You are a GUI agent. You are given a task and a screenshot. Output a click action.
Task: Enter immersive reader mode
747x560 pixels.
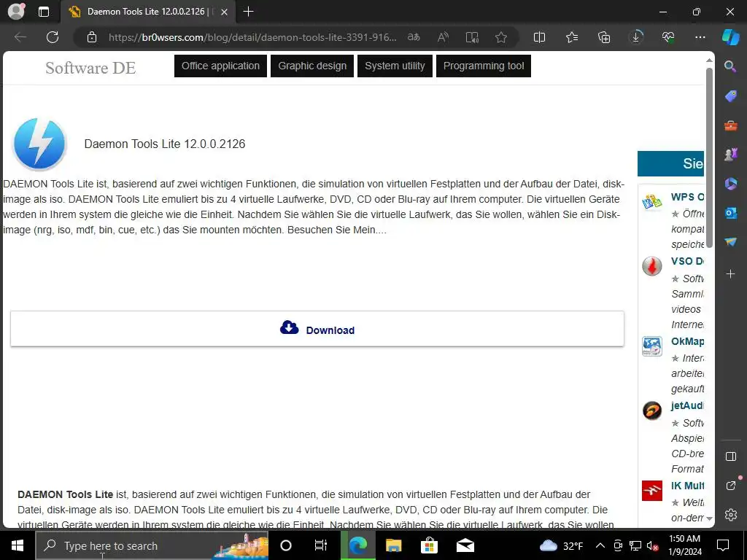click(472, 37)
